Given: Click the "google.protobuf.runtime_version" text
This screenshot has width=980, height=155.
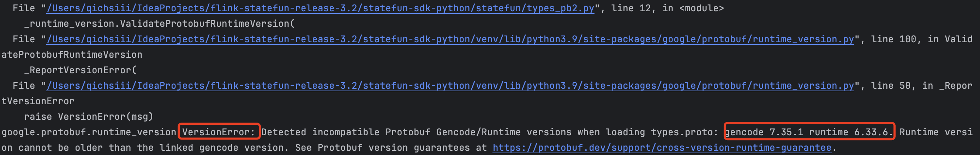Looking at the screenshot, I should coord(89,132).
